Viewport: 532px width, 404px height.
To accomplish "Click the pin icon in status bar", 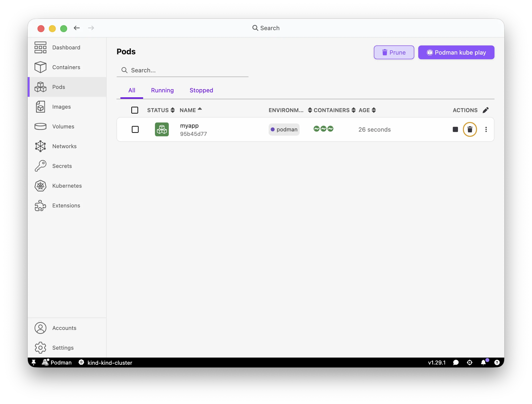I will (34, 363).
